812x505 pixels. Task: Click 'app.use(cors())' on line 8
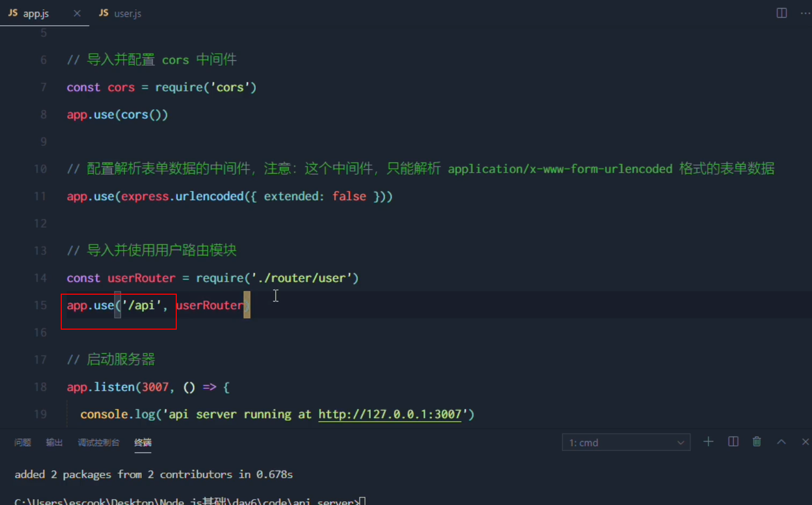(117, 115)
